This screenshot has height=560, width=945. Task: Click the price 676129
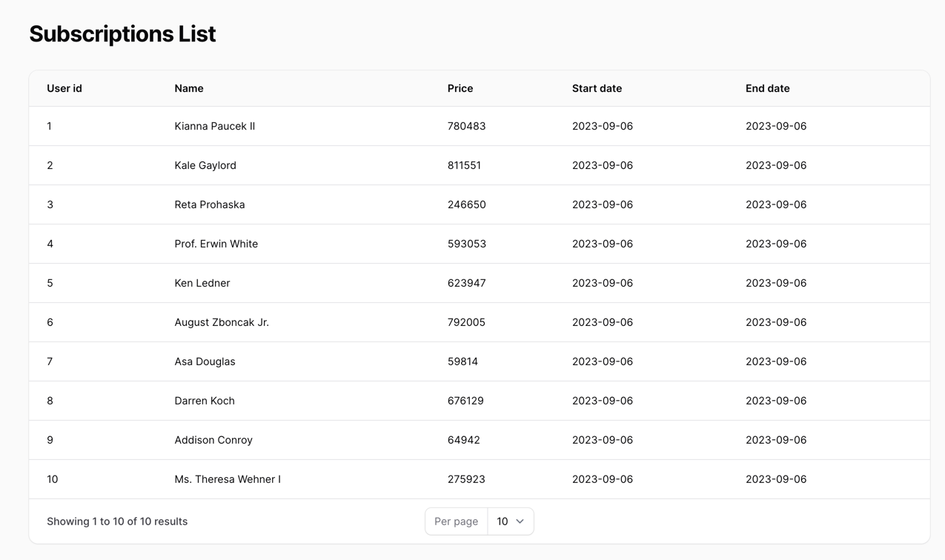point(465,401)
